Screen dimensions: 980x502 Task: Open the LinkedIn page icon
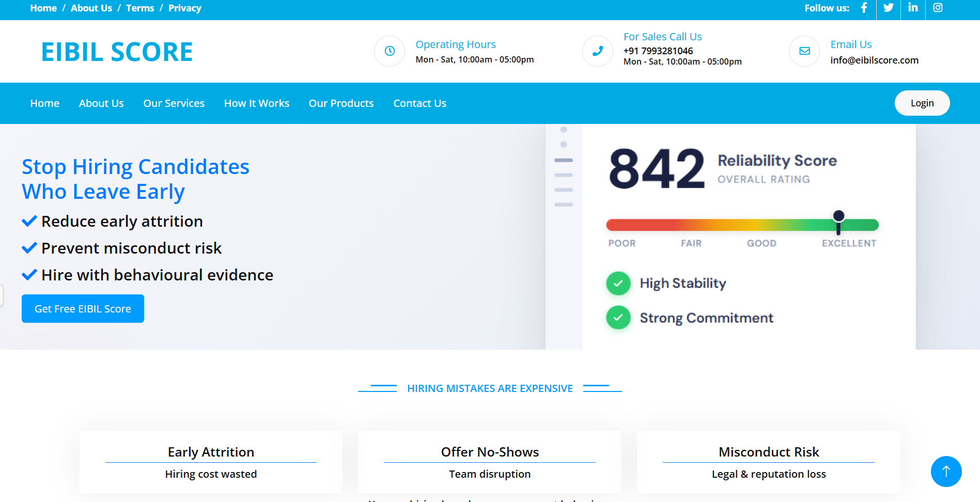pyautogui.click(x=913, y=8)
